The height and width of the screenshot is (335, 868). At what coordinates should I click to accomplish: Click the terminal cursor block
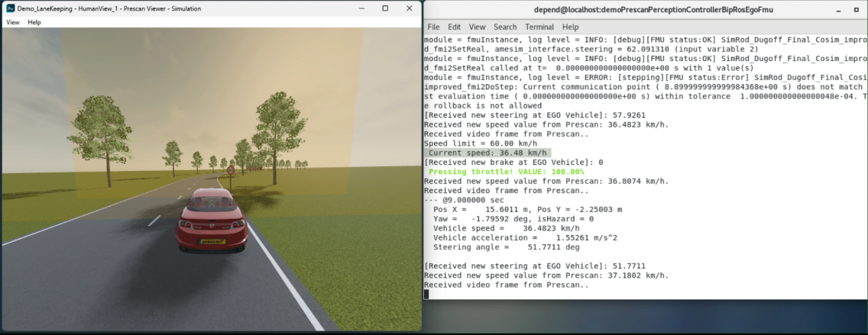pos(426,294)
